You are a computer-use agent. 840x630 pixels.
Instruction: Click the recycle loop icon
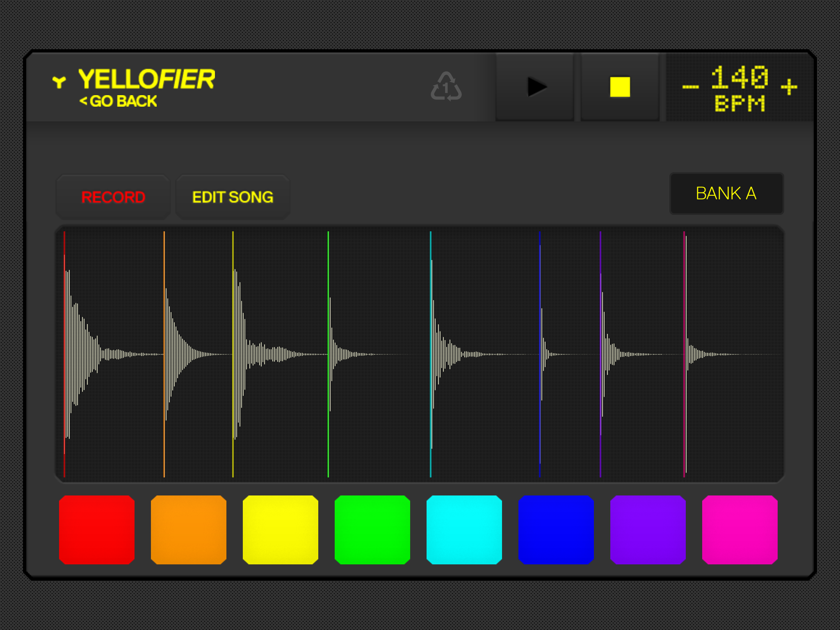[446, 87]
